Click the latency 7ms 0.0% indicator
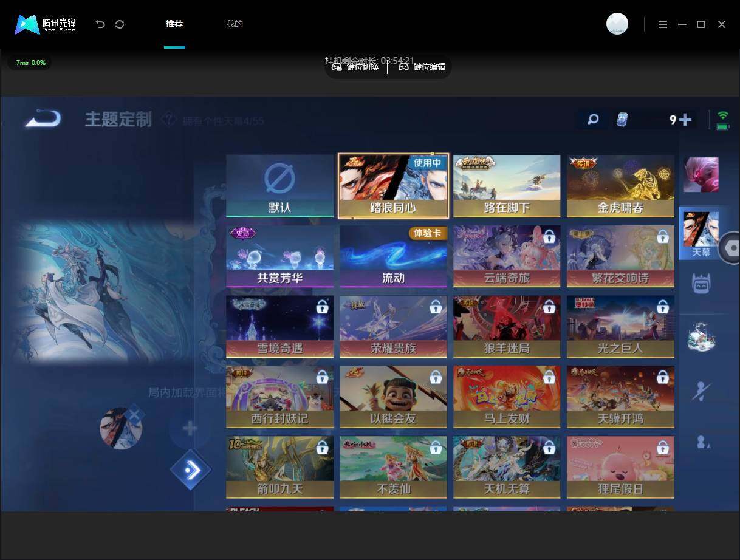This screenshot has width=740, height=560. (x=30, y=63)
